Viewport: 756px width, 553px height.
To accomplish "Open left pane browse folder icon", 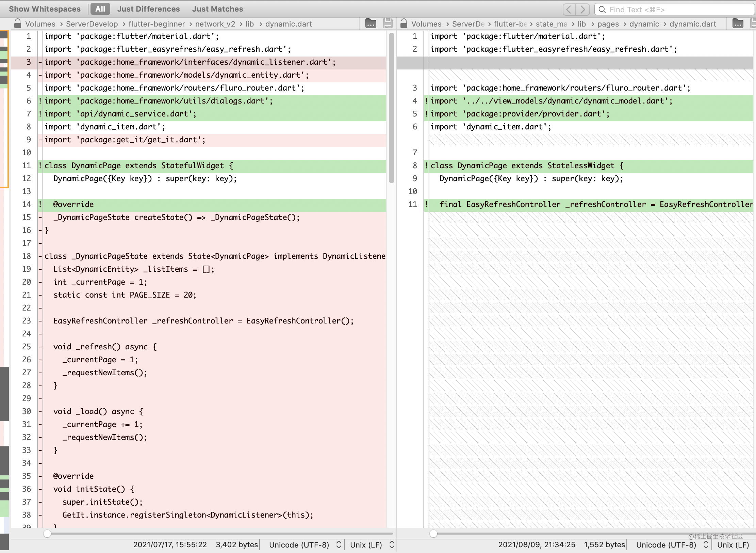I will 371,23.
